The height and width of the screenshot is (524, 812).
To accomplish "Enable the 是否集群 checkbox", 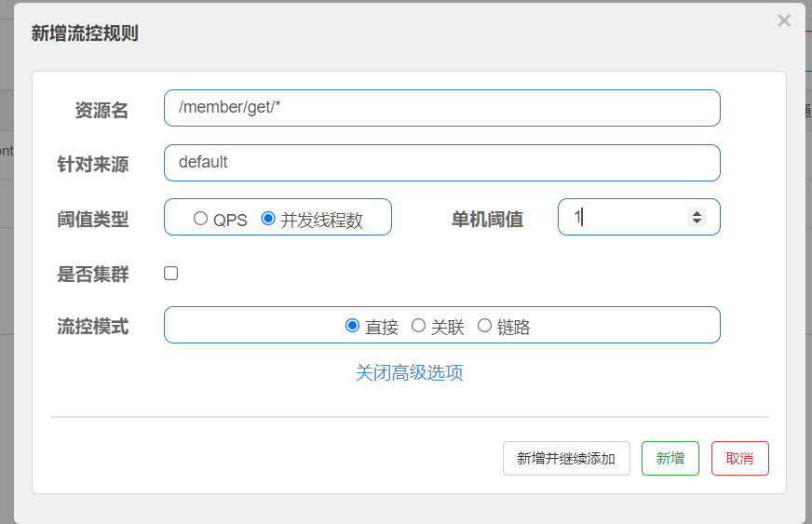I will point(171,274).
